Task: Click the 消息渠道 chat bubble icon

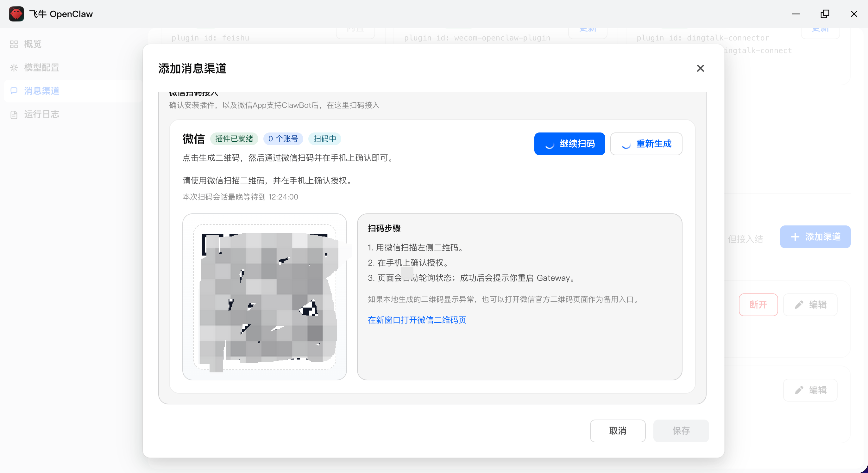Action: [14, 91]
